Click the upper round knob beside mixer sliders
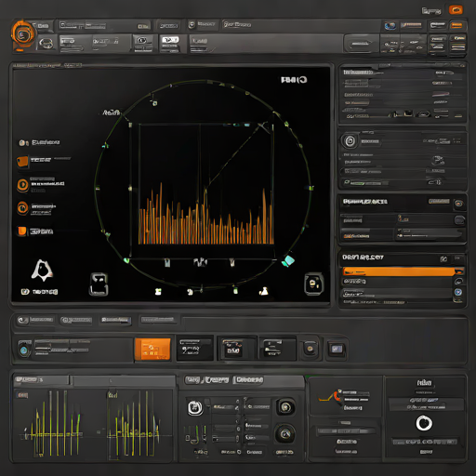Image resolution: width=476 pixels, height=476 pixels. coord(285,407)
